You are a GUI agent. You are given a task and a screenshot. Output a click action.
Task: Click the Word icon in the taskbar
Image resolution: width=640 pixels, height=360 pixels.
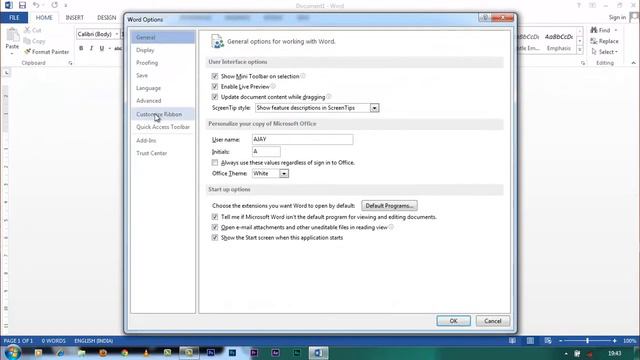(x=318, y=353)
